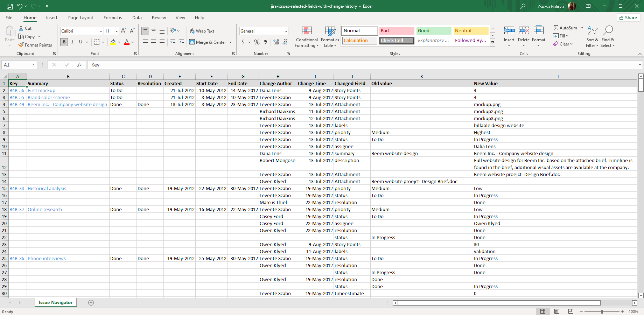Open the Name Box dropdown arrow
Image resolution: width=644 pixels, height=315 pixels.
pyautogui.click(x=33, y=65)
